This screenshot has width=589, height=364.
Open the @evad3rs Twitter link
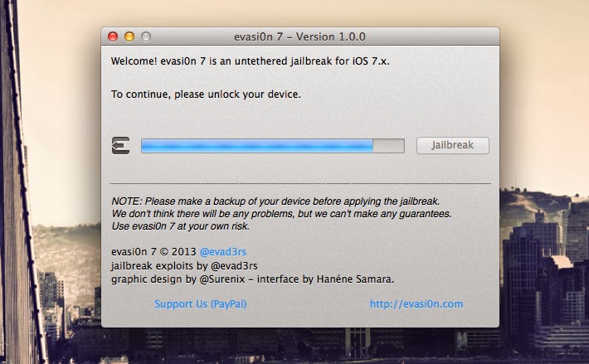click(223, 252)
